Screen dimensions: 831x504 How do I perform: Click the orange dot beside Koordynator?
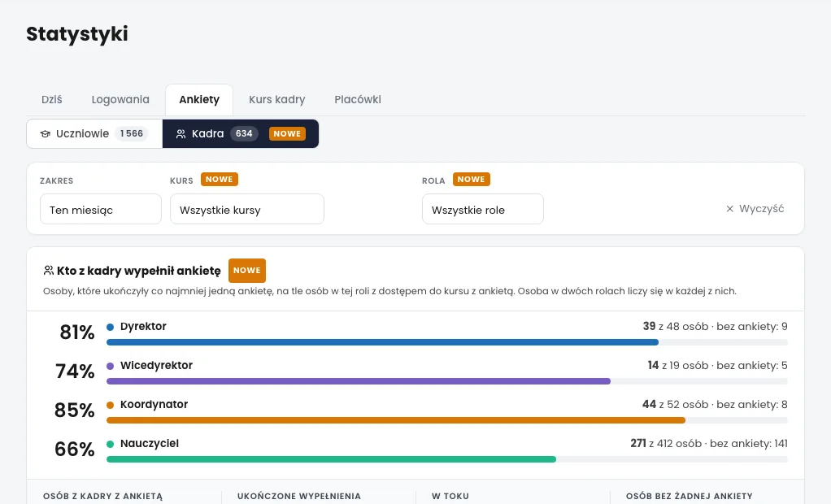pos(111,405)
